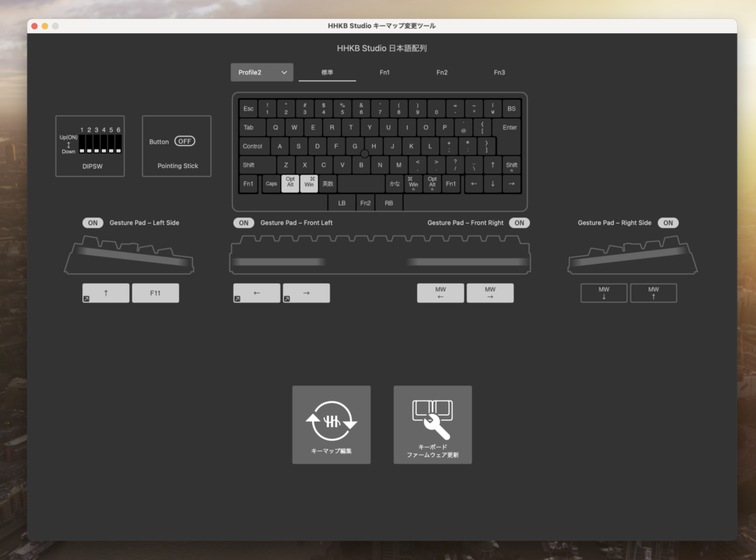
Task: Click the highlighted Opt Alt key
Action: pos(290,184)
